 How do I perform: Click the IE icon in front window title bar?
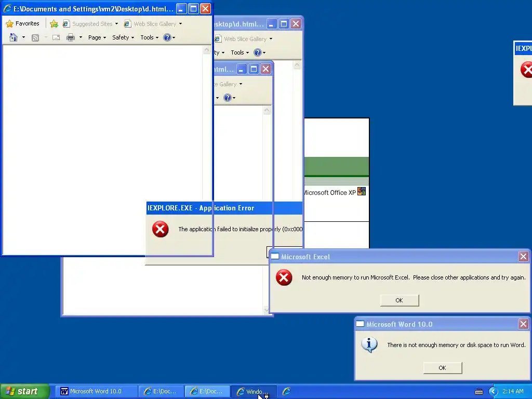coord(7,8)
